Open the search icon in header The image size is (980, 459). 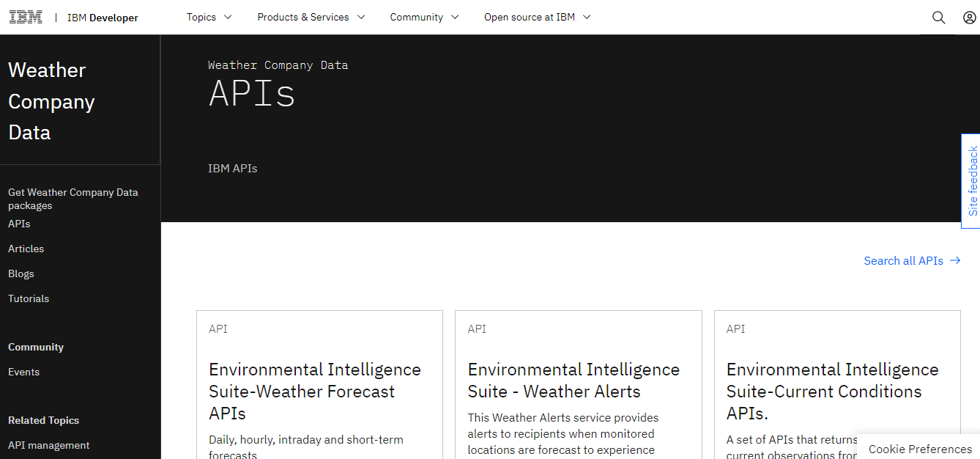(938, 18)
